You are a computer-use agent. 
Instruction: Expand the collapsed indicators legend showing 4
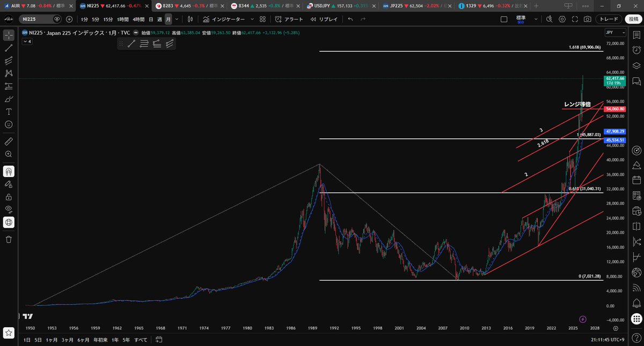tap(27, 41)
